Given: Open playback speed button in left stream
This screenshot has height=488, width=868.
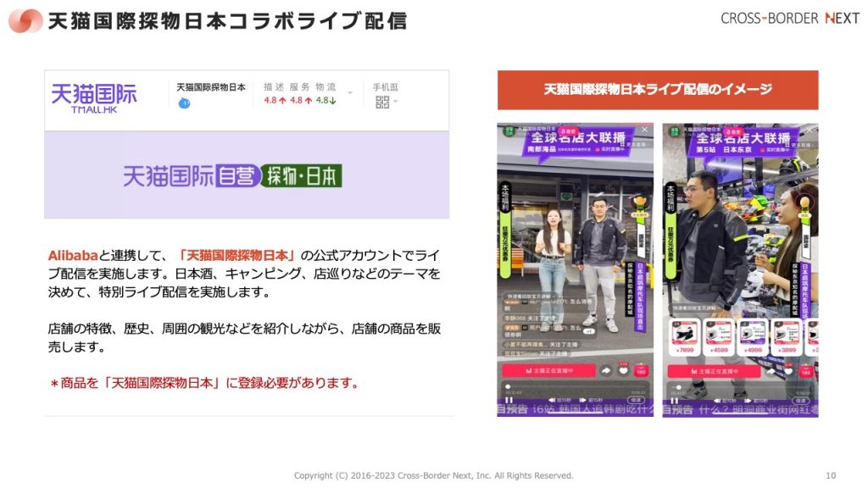Looking at the screenshot, I should (637, 400).
